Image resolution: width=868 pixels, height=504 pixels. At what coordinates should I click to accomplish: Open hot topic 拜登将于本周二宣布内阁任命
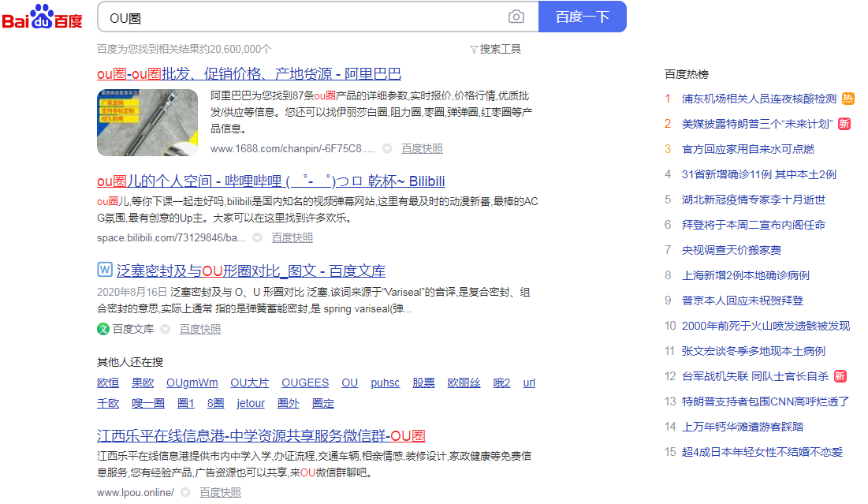pos(754,225)
